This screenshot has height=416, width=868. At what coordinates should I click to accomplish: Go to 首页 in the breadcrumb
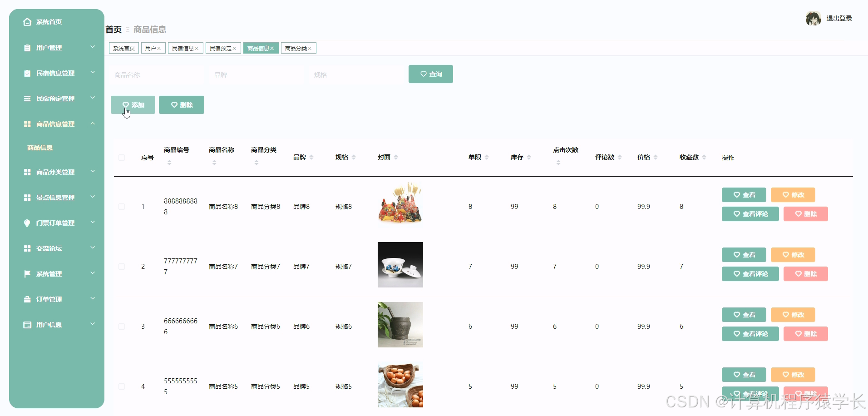(113, 30)
